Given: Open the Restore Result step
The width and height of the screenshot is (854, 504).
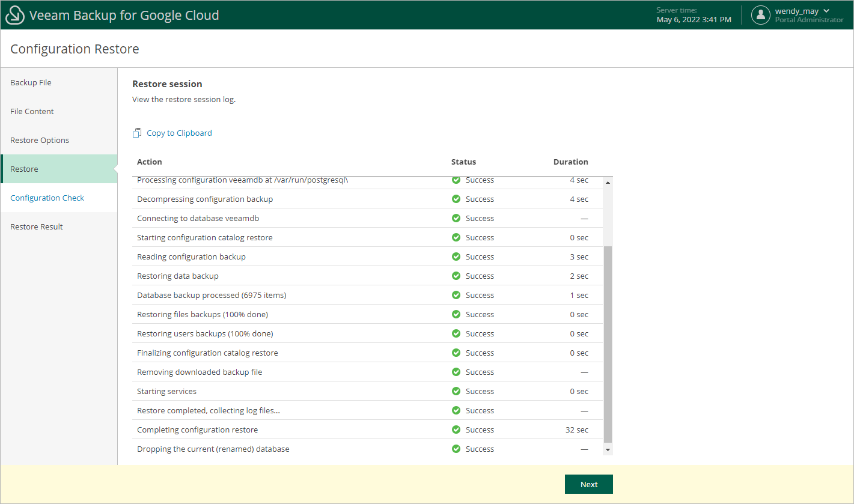Looking at the screenshot, I should [x=37, y=226].
